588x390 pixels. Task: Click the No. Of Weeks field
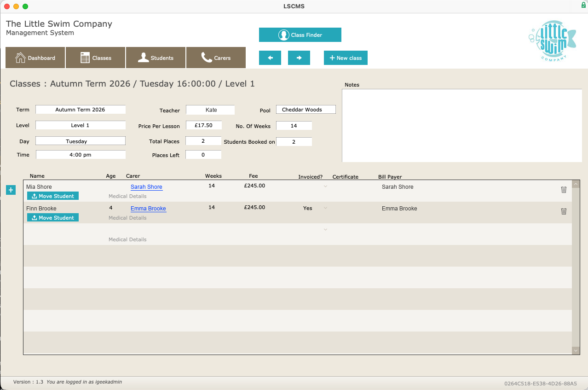click(294, 126)
